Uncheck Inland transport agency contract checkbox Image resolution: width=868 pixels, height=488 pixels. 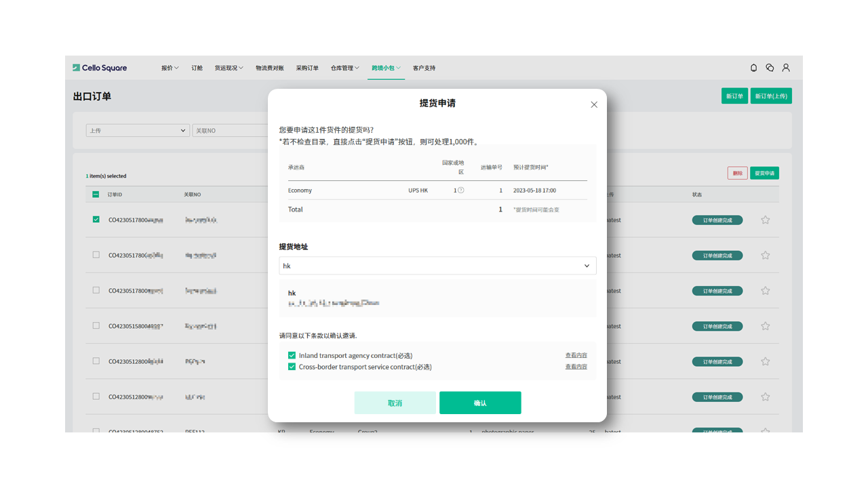292,355
